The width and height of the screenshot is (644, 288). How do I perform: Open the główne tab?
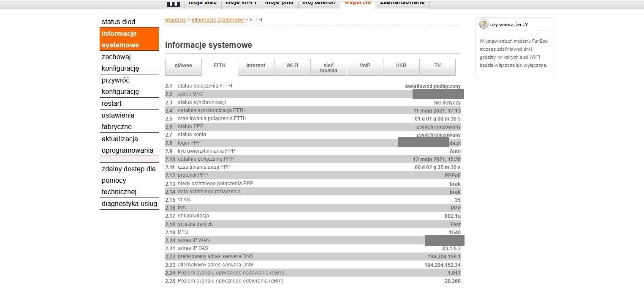pyautogui.click(x=183, y=66)
